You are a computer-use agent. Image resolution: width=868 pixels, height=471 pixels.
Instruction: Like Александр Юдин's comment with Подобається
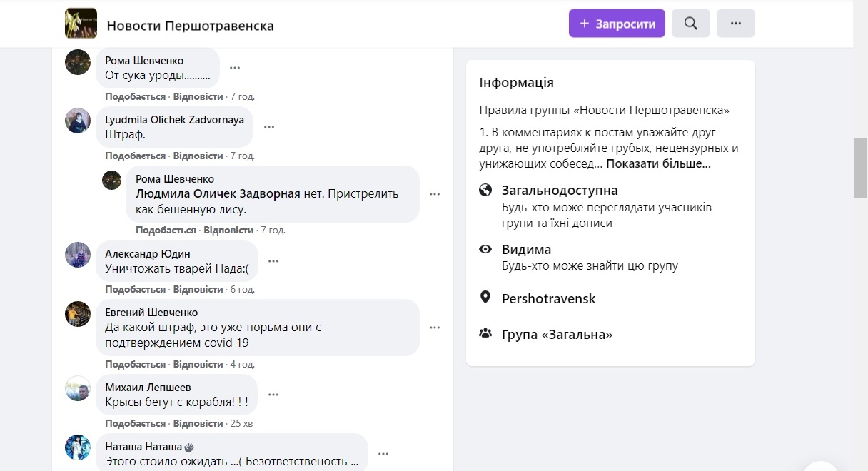(135, 289)
